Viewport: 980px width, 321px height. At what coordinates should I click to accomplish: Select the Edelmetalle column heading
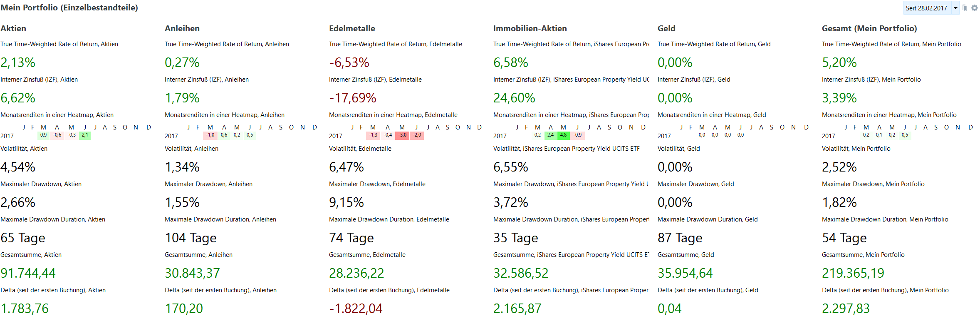click(352, 28)
